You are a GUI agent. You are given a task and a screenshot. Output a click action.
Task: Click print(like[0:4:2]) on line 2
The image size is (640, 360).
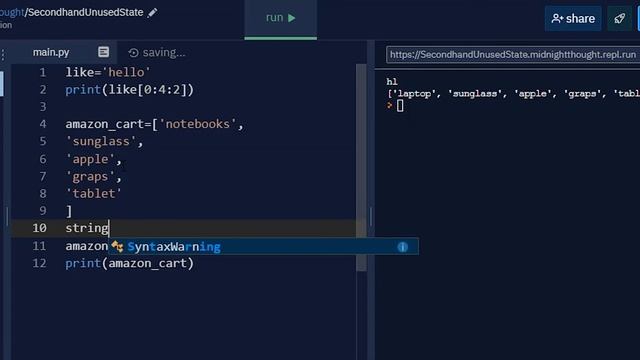pyautogui.click(x=129, y=90)
